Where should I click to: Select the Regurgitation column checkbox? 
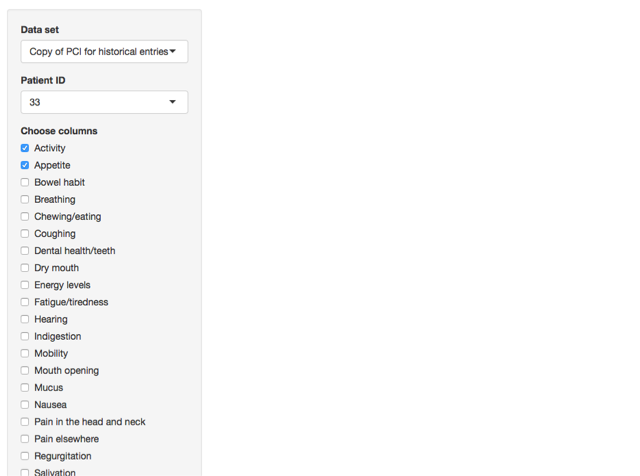[25, 456]
